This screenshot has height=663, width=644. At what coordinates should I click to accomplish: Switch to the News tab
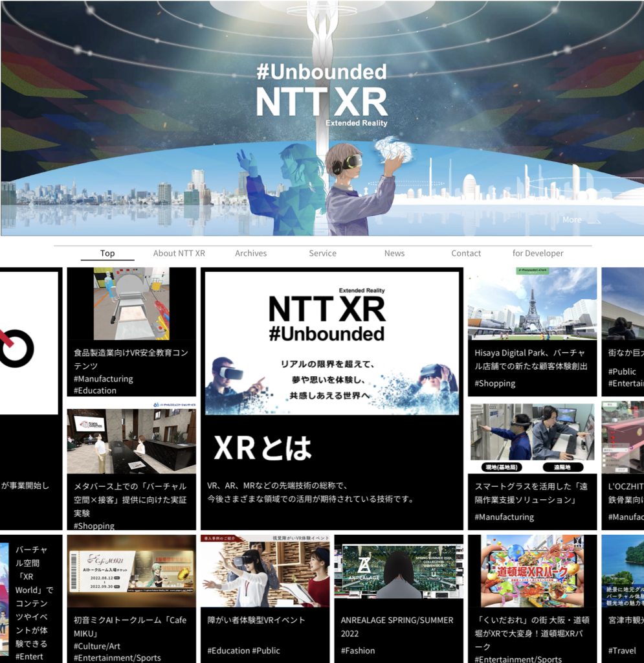394,253
